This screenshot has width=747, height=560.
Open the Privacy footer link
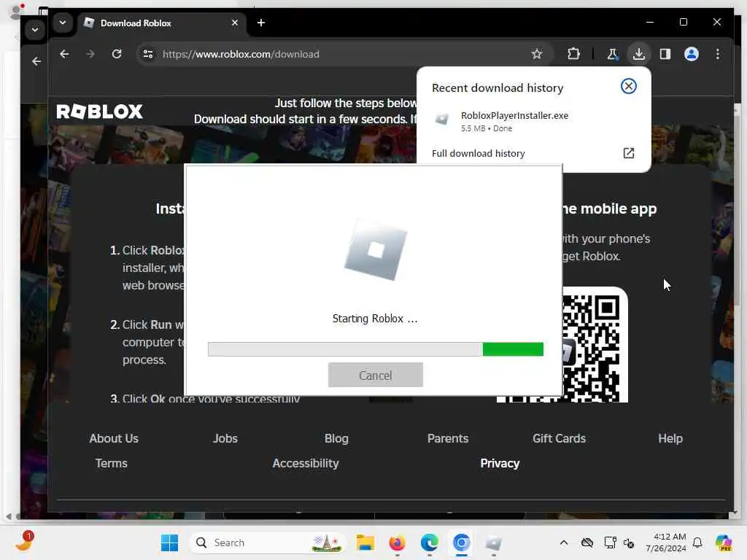pyautogui.click(x=500, y=463)
